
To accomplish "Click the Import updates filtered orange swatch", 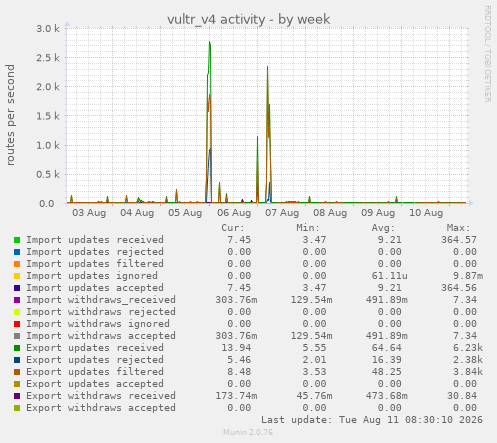I will pyautogui.click(x=17, y=264).
